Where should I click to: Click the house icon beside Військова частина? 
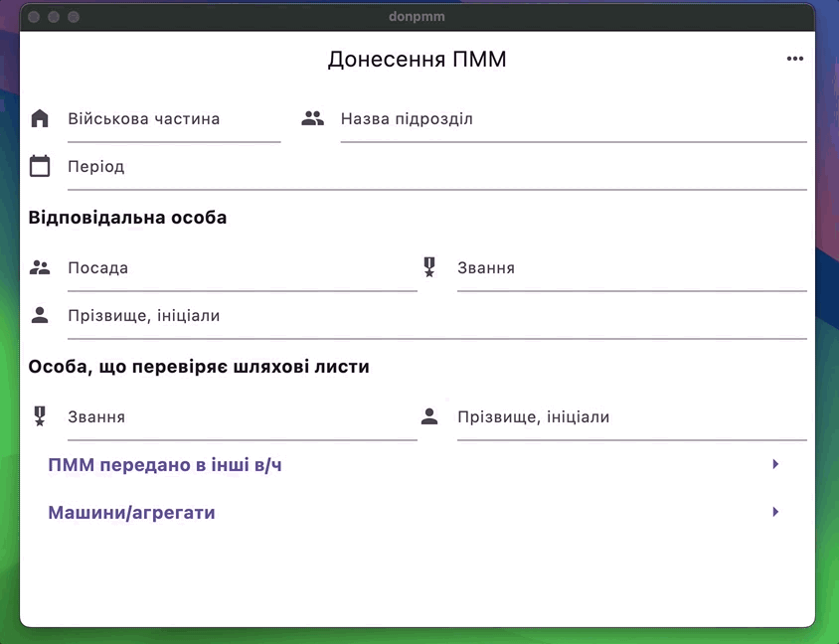coord(40,118)
